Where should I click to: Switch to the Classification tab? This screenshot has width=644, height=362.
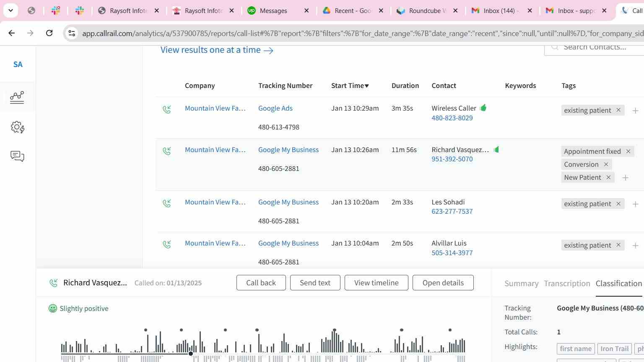(x=619, y=284)
